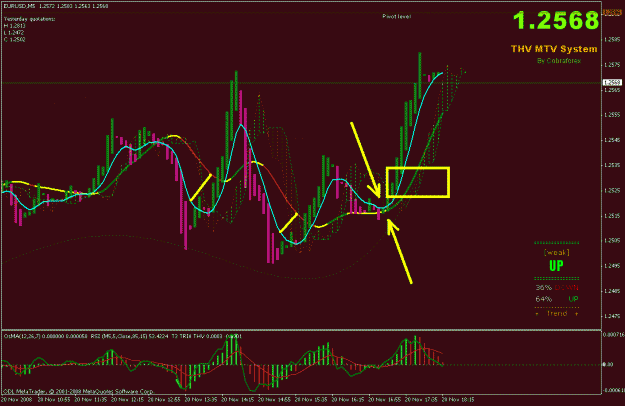Viewport: 625px width, 406px height.
Task: Click the 20 Nov 12:15 time axis label
Action: click(127, 399)
